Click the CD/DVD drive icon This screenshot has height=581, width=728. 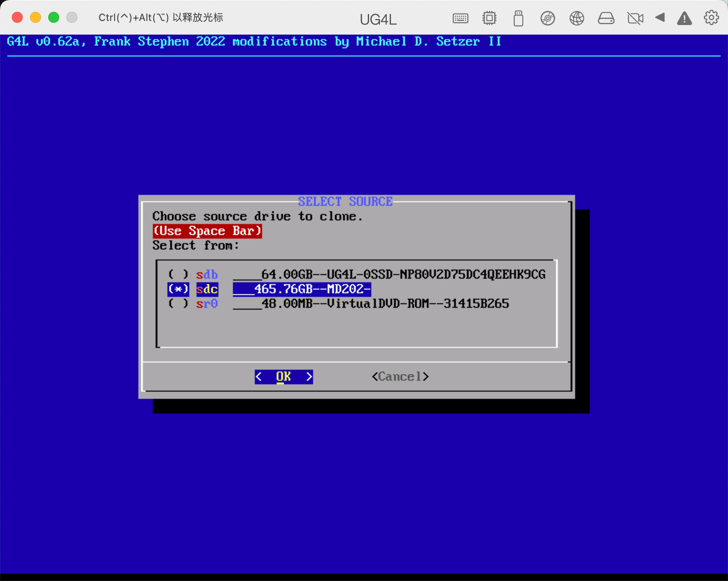[547, 18]
